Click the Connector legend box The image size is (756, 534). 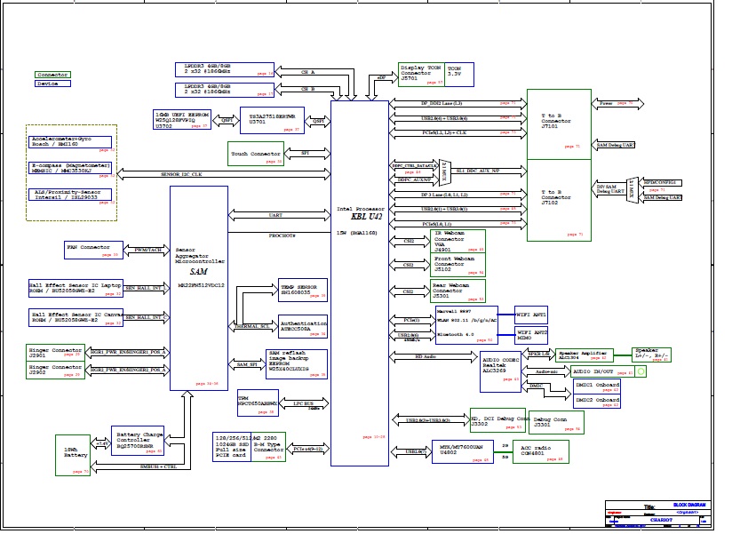click(x=52, y=75)
